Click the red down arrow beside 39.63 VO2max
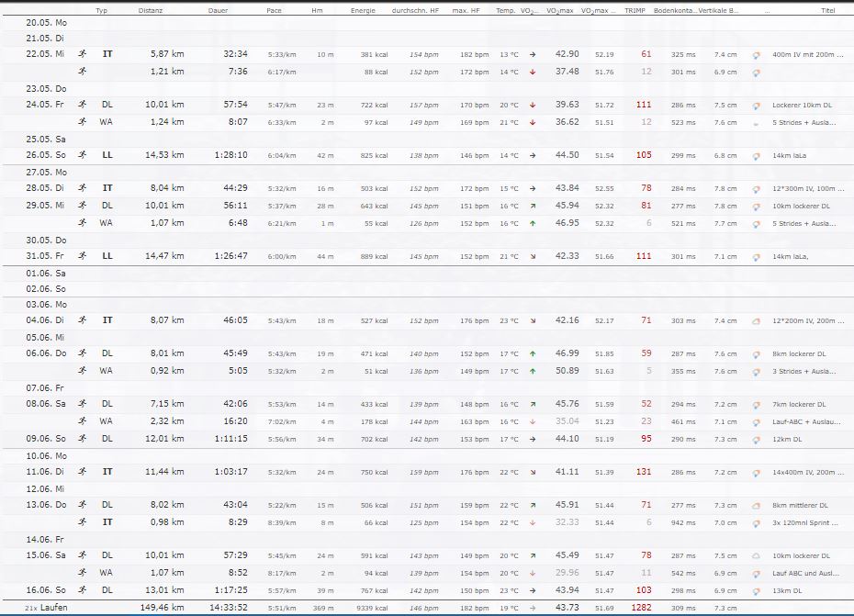 click(x=533, y=105)
